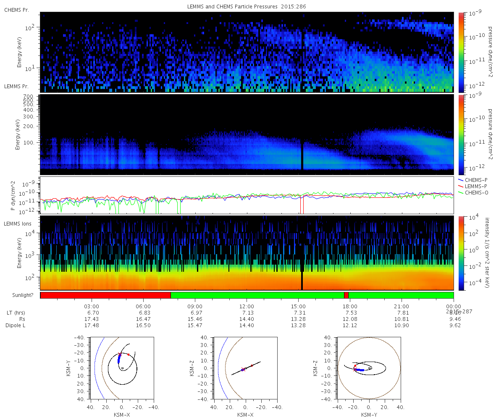Select the CHEMS-O legend entry

pyautogui.click(x=474, y=192)
